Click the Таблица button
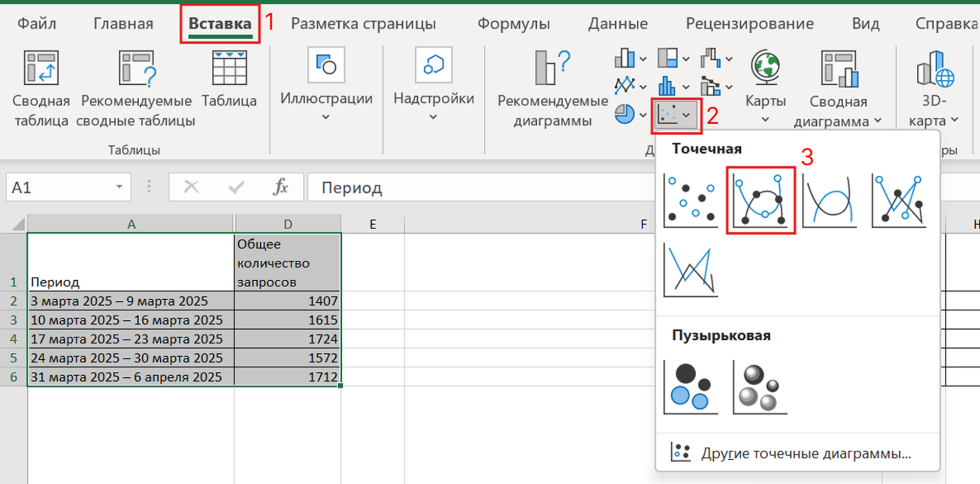Screen dimensions: 980x484 tap(229, 79)
